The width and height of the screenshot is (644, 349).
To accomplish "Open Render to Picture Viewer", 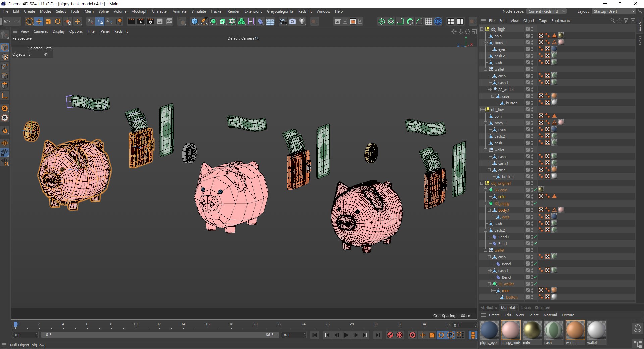I will [x=141, y=22].
